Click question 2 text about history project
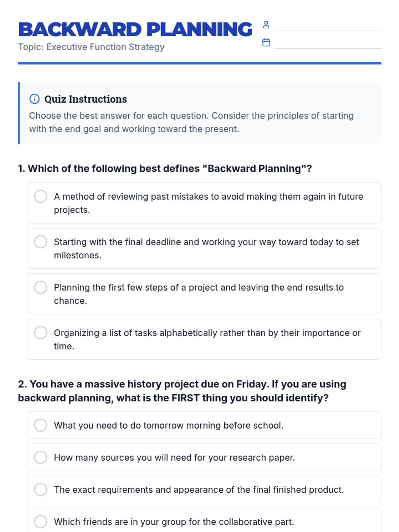Screen dimensions: 399x532 182,391
